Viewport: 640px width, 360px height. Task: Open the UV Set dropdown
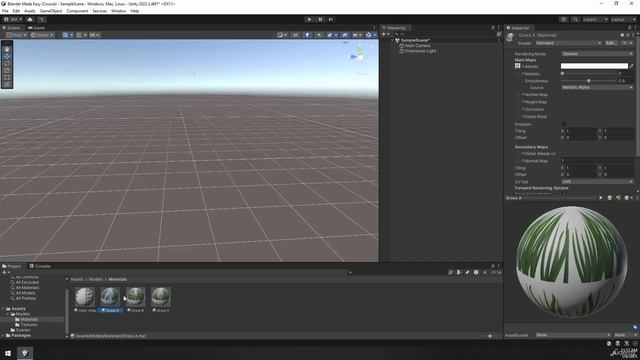(598, 182)
